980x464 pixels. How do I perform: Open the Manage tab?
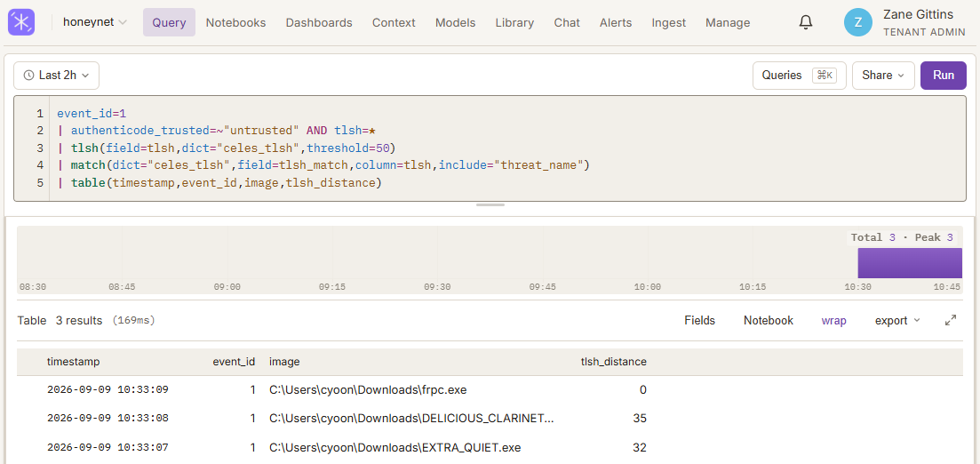[728, 22]
